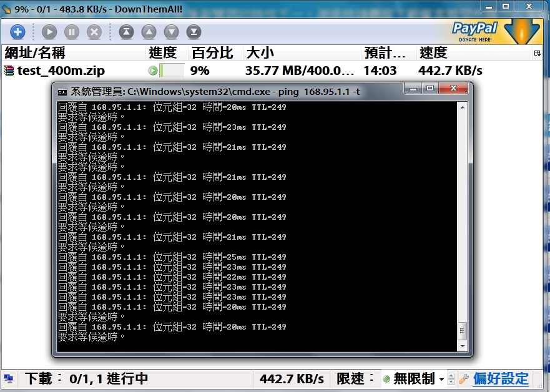
Task: Click the cmd.exe title bar icon
Action: (x=62, y=92)
